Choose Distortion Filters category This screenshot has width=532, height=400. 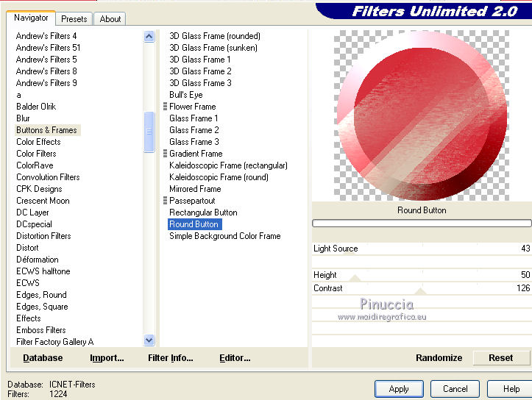pos(43,236)
